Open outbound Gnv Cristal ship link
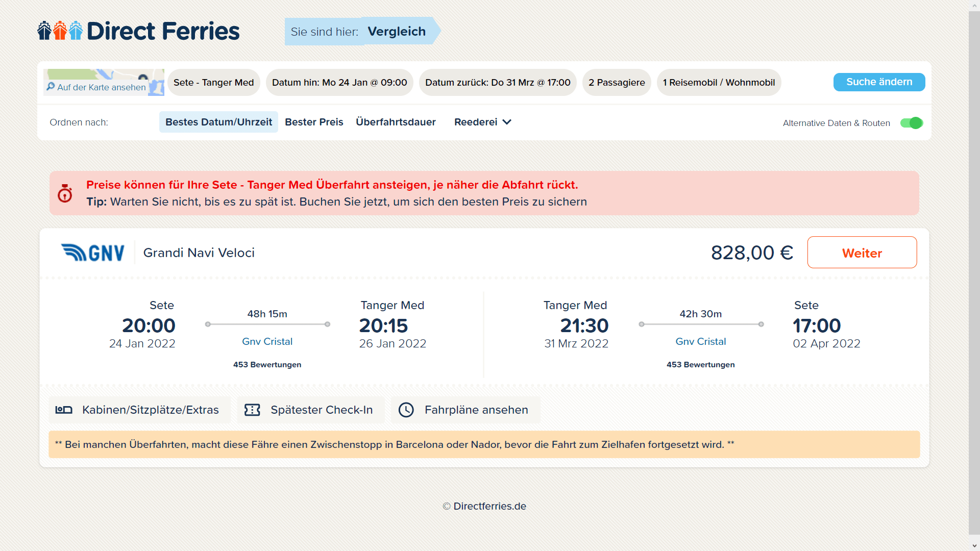Viewport: 980px width, 551px height. coord(267,341)
